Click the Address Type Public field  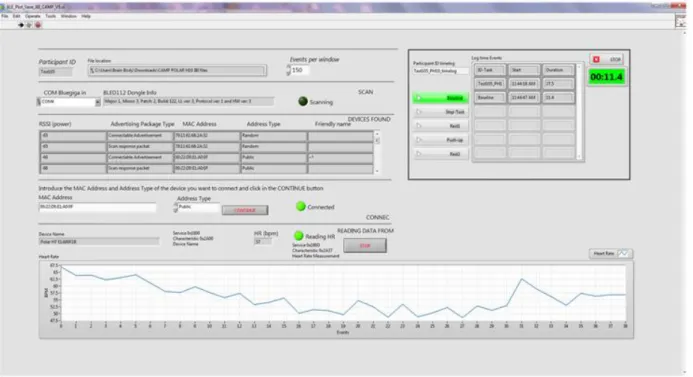(x=199, y=207)
